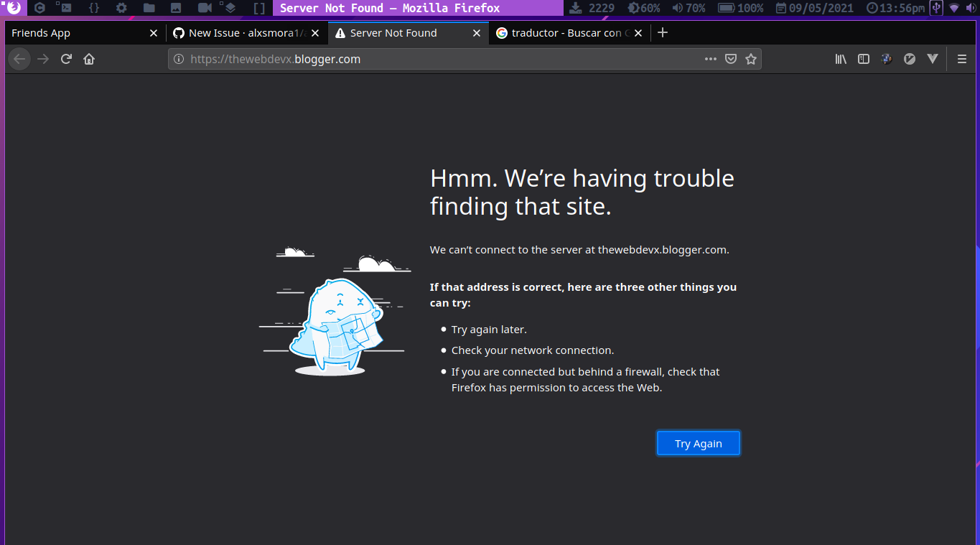Open the Vue devtools extension icon
This screenshot has height=545, width=980.
coord(933,59)
